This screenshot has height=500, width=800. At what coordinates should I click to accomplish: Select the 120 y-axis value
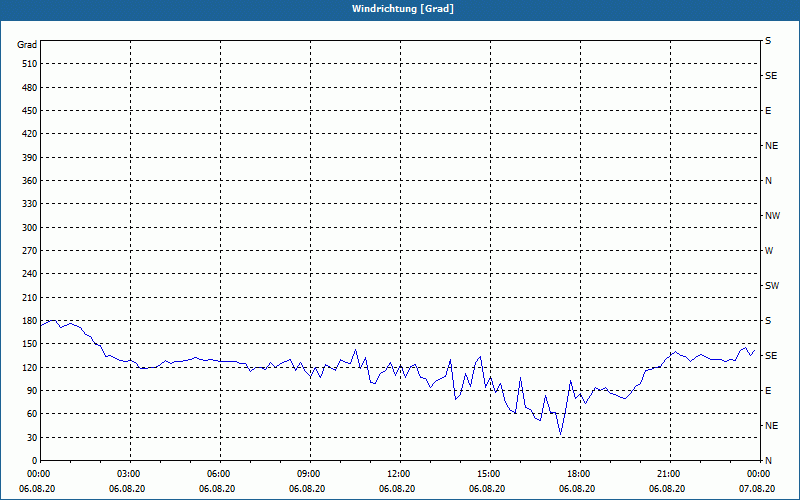(x=30, y=367)
